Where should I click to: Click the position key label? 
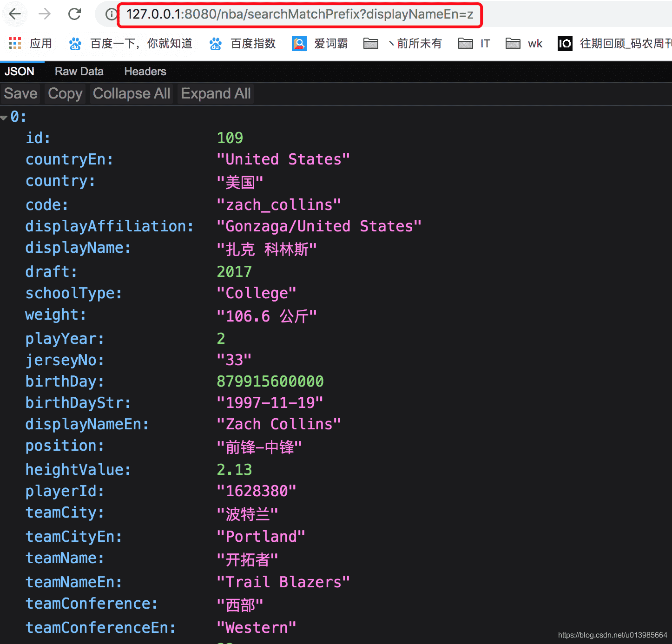click(x=65, y=446)
